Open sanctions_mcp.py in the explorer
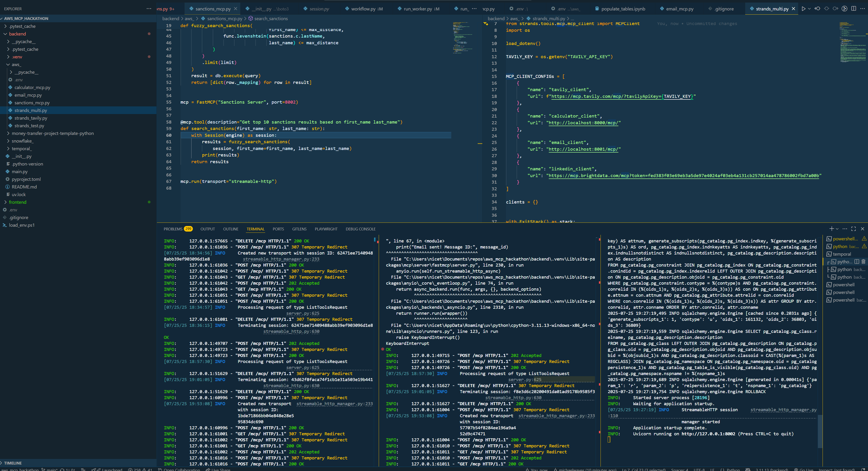Image resolution: width=868 pixels, height=471 pixels. click(32, 103)
